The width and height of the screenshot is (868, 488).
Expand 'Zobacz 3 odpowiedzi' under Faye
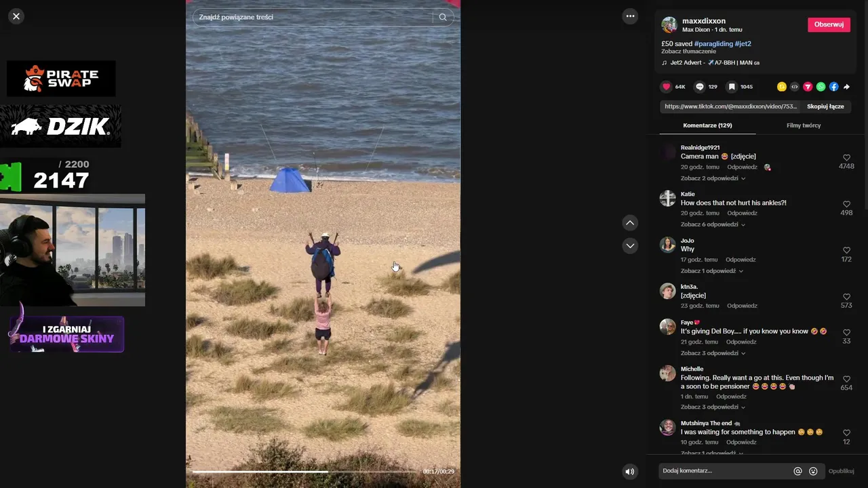pos(713,353)
